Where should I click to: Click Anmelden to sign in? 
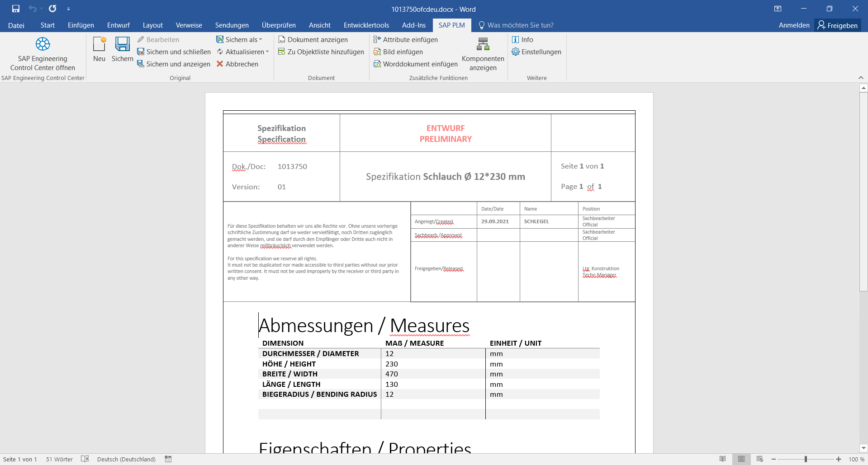coord(794,25)
